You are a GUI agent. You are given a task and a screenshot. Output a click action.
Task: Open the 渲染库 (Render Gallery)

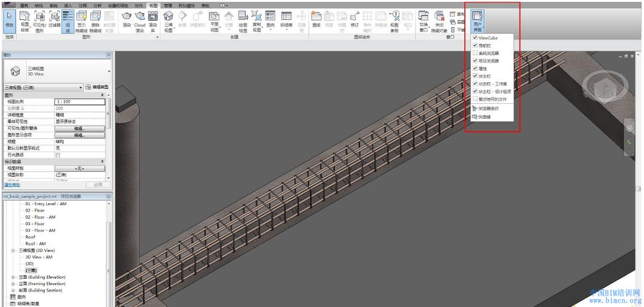point(153,21)
